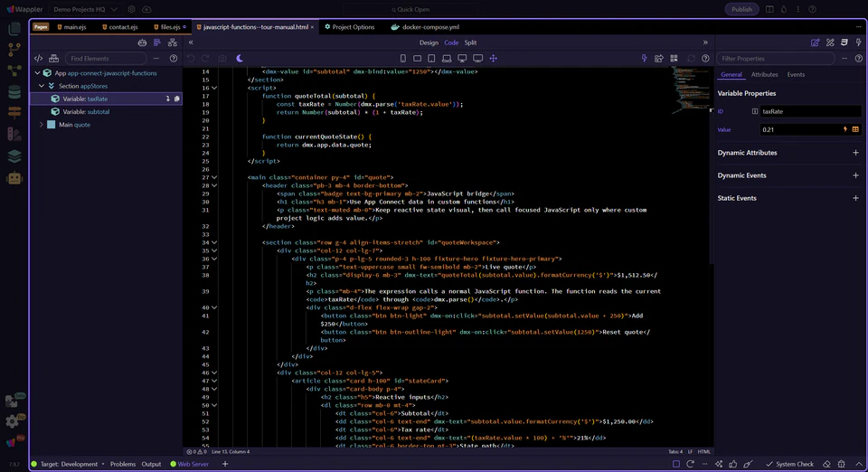Select the laptop viewport icon

(x=447, y=58)
